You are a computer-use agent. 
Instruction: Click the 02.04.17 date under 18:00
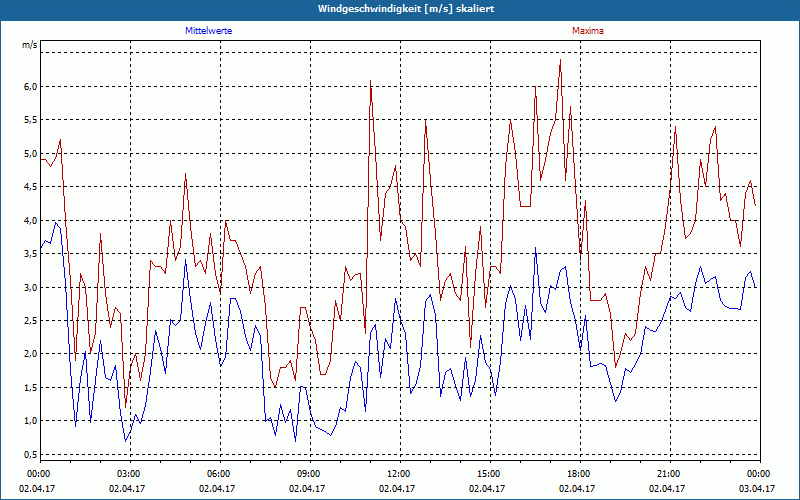tap(577, 488)
